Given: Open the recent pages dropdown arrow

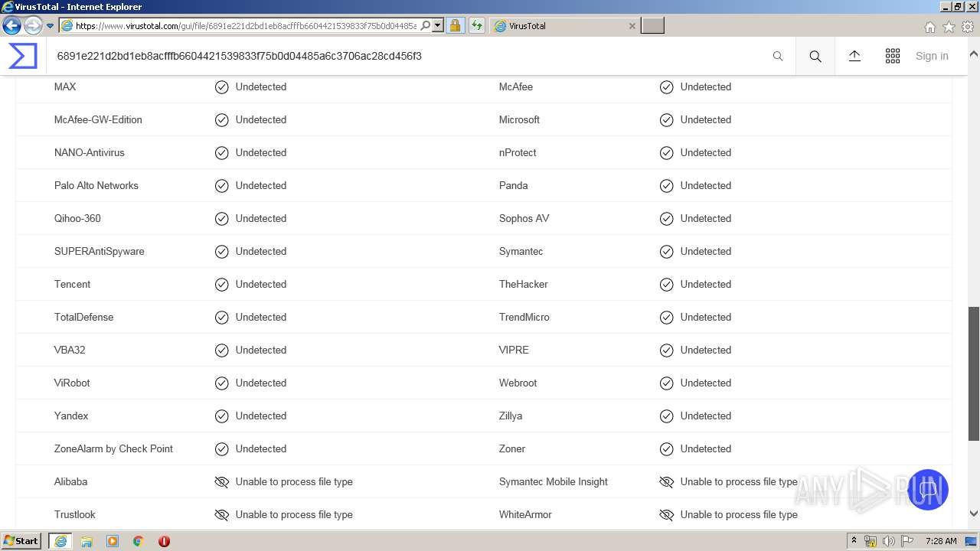Looking at the screenshot, I should (50, 26).
